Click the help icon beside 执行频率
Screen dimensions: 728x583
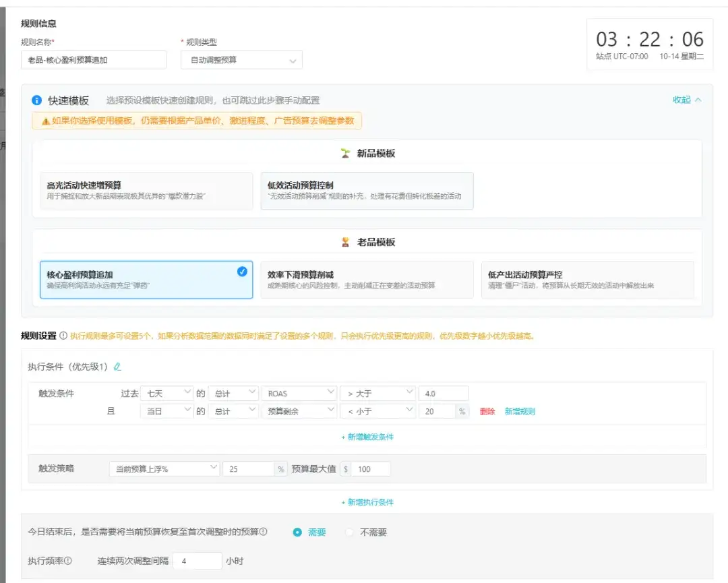click(x=68, y=561)
